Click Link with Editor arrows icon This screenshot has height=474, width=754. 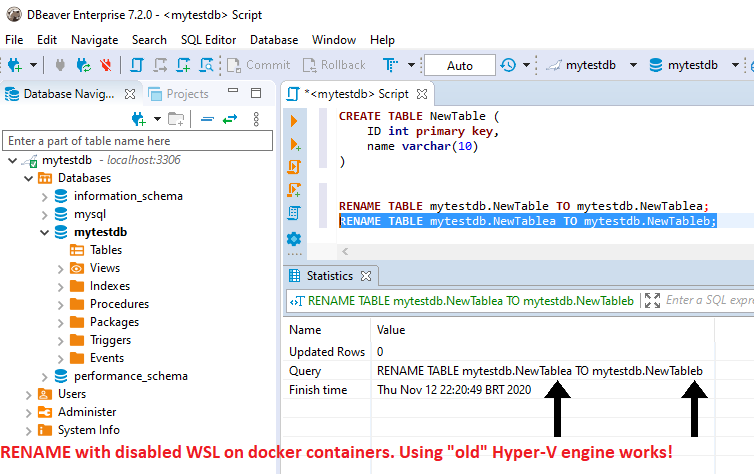point(230,118)
